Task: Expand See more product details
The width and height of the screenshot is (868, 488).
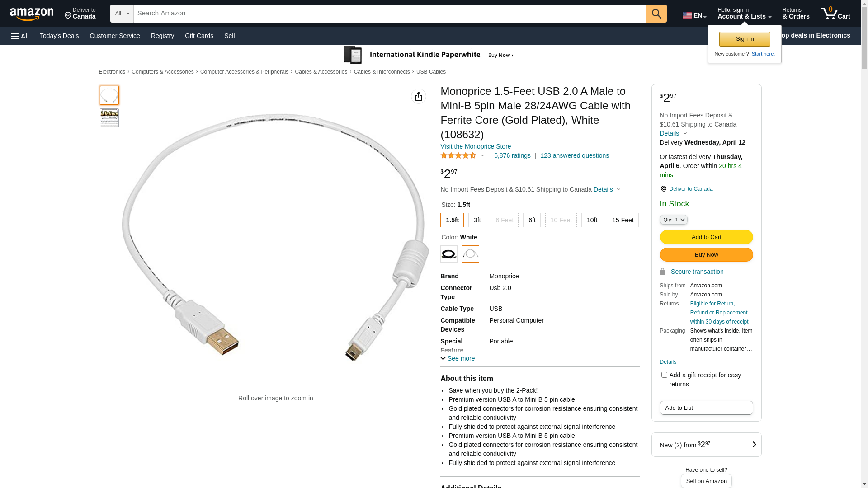Action: pos(458,358)
